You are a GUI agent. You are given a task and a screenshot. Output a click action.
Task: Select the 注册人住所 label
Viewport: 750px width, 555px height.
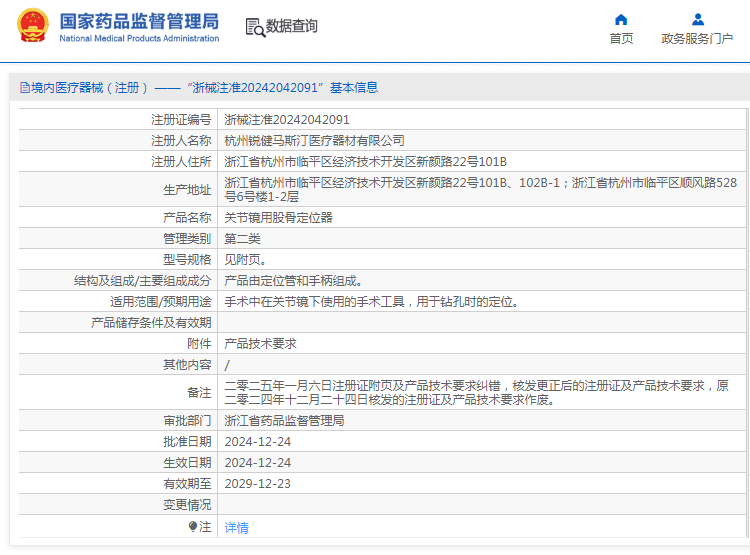[x=181, y=162]
